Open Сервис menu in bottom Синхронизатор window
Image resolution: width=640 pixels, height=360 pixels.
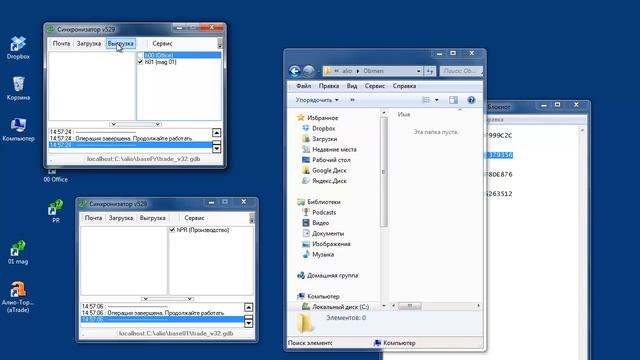[x=194, y=218]
